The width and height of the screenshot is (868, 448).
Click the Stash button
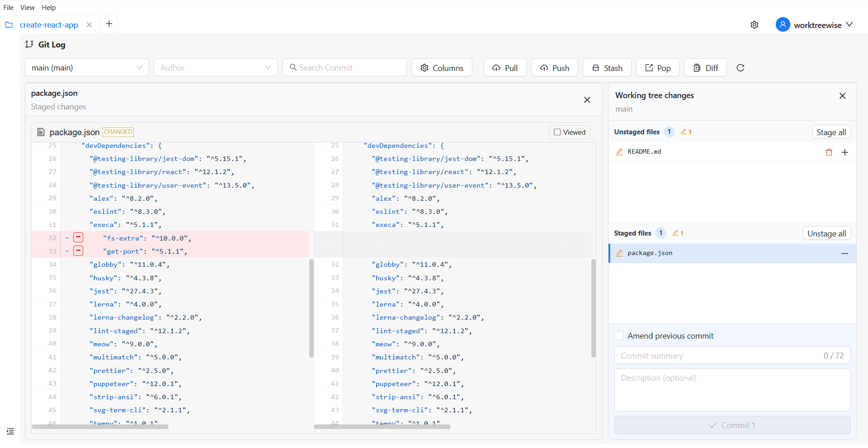pyautogui.click(x=607, y=67)
